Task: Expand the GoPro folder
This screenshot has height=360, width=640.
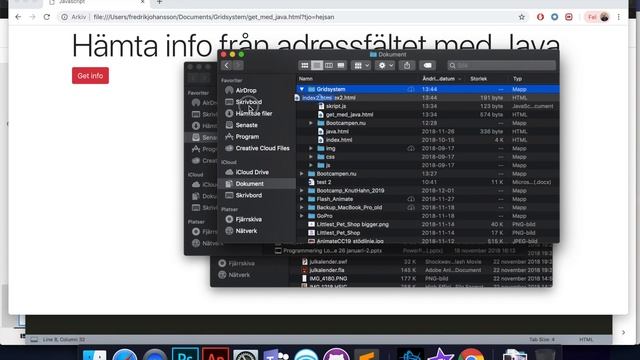Action: [302, 216]
